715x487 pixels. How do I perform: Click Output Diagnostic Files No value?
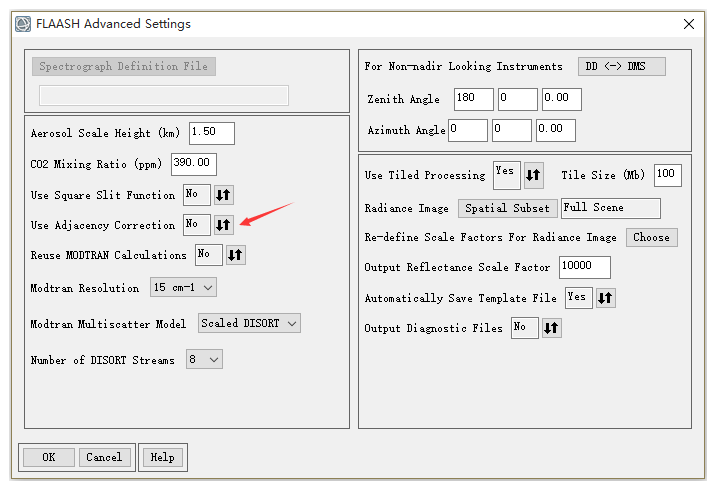click(525, 328)
